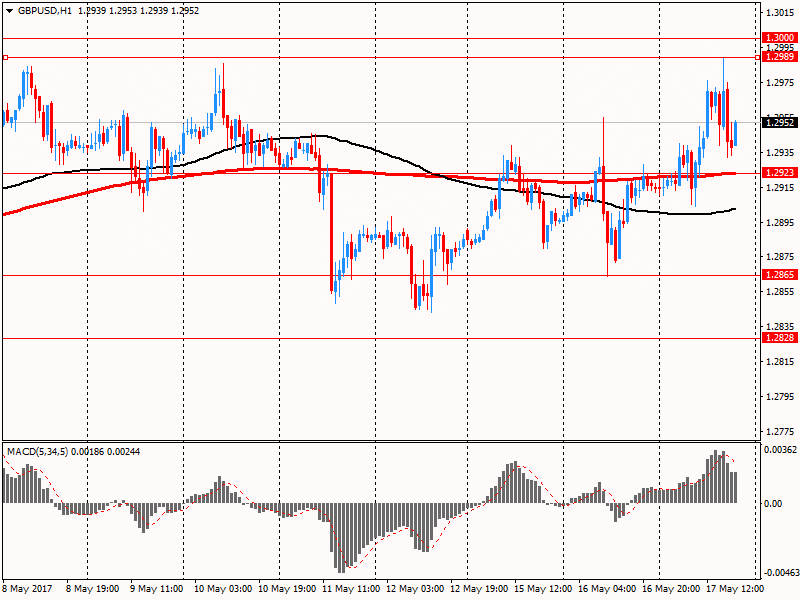Click the right handle of the 1.2989 line
800x600 pixels.
pyautogui.click(x=757, y=58)
